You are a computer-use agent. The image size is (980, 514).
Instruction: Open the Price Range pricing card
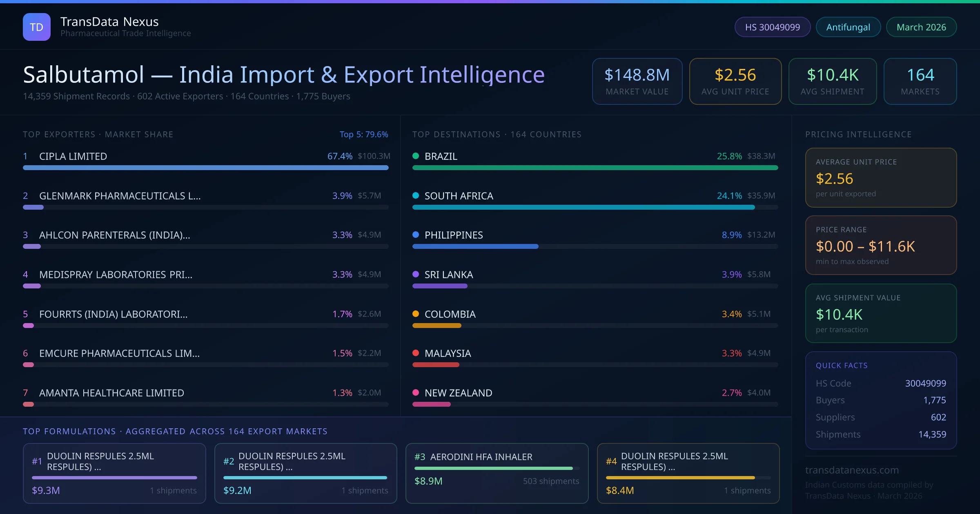[881, 245]
